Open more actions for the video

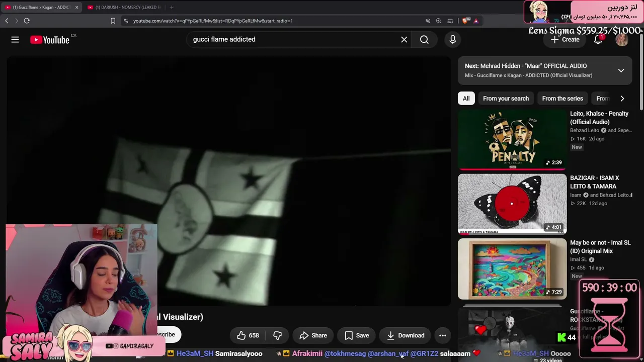click(443, 335)
